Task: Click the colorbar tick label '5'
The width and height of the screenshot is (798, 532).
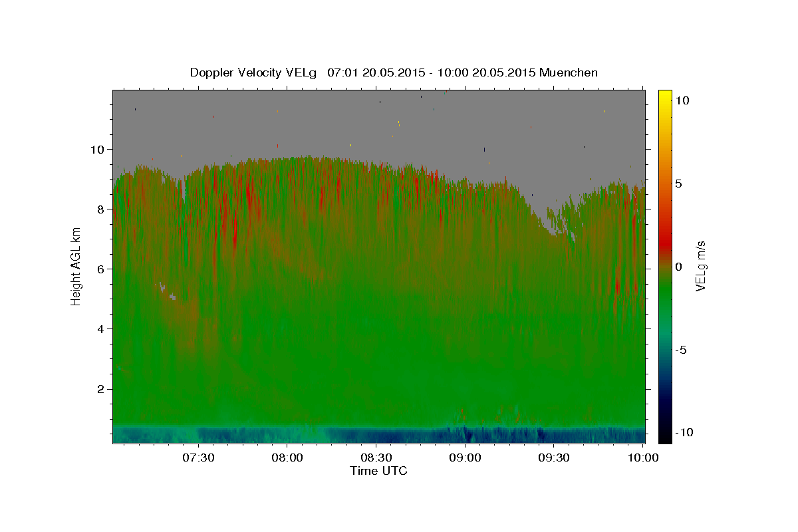Action: tap(680, 184)
